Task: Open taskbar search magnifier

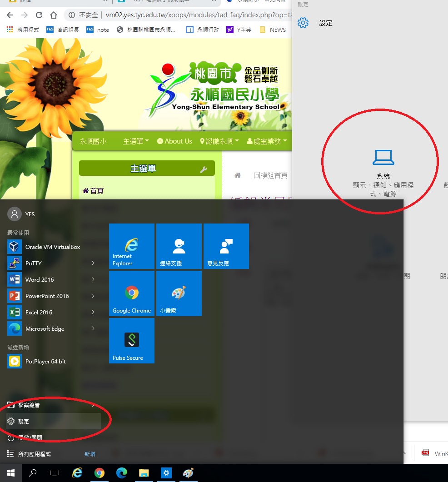Action: (x=33, y=473)
